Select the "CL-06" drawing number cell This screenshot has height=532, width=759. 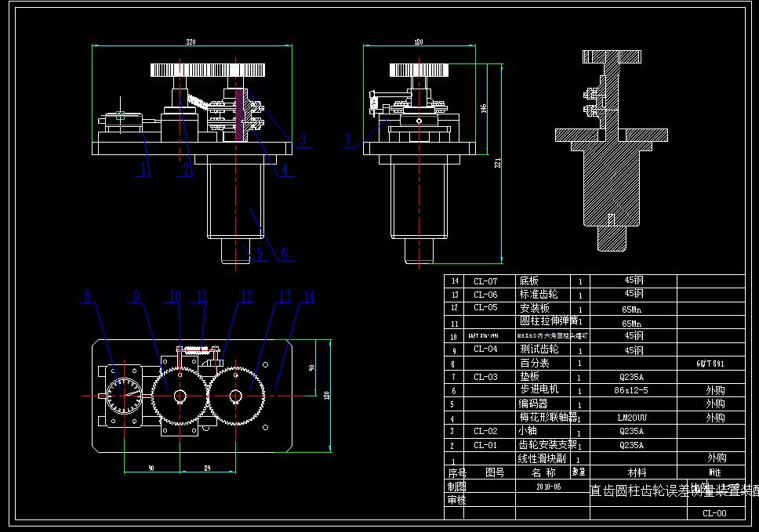pos(485,295)
